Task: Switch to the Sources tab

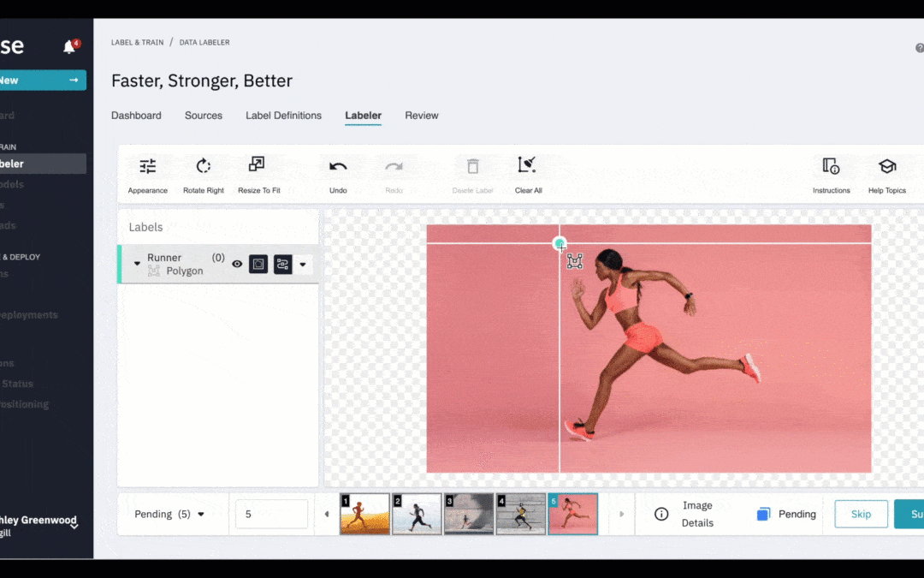Action: [204, 116]
